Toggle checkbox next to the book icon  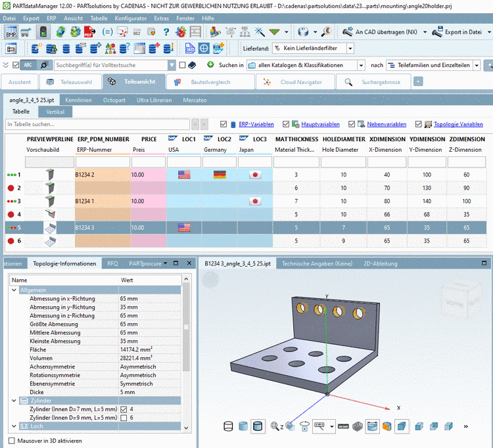[x=182, y=65]
